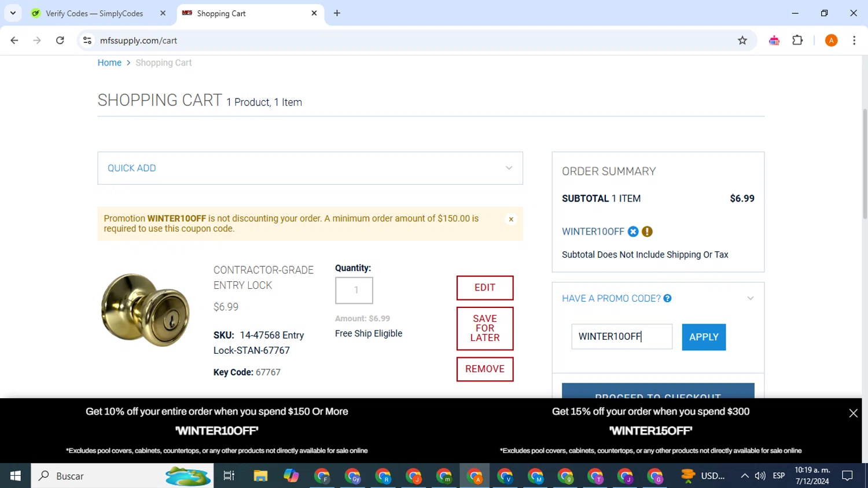
Task: Remove the WINTER10OFF promo with blue X icon
Action: [633, 232]
